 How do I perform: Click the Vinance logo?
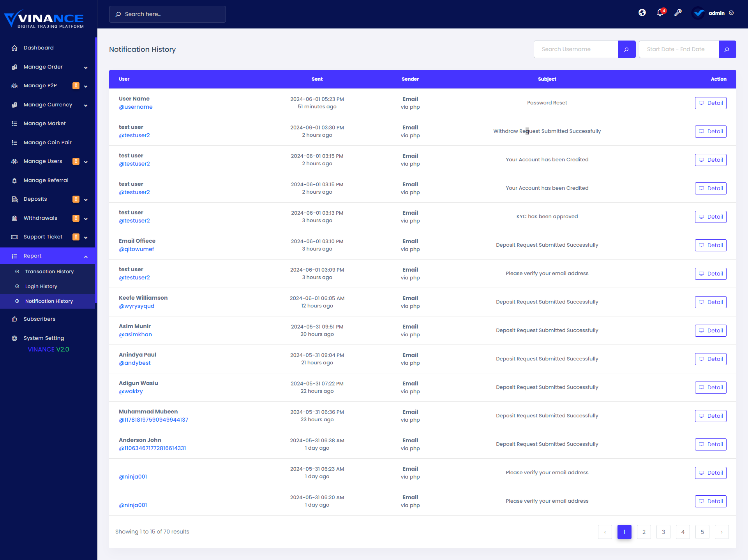pos(44,19)
